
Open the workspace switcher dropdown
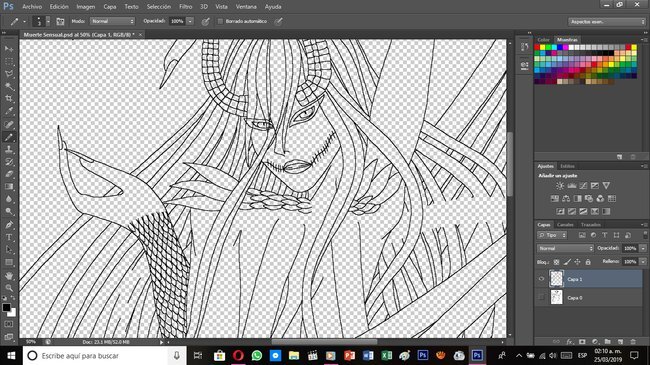click(x=606, y=22)
